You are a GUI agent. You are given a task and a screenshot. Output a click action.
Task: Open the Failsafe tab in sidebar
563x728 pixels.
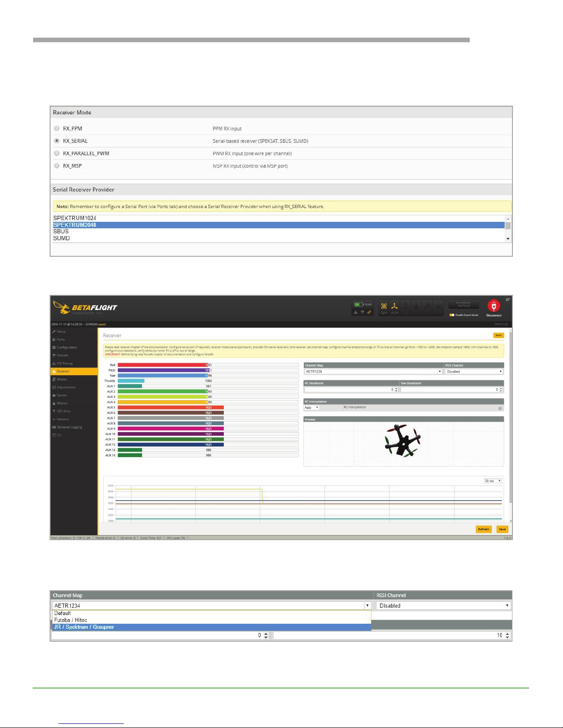point(74,356)
